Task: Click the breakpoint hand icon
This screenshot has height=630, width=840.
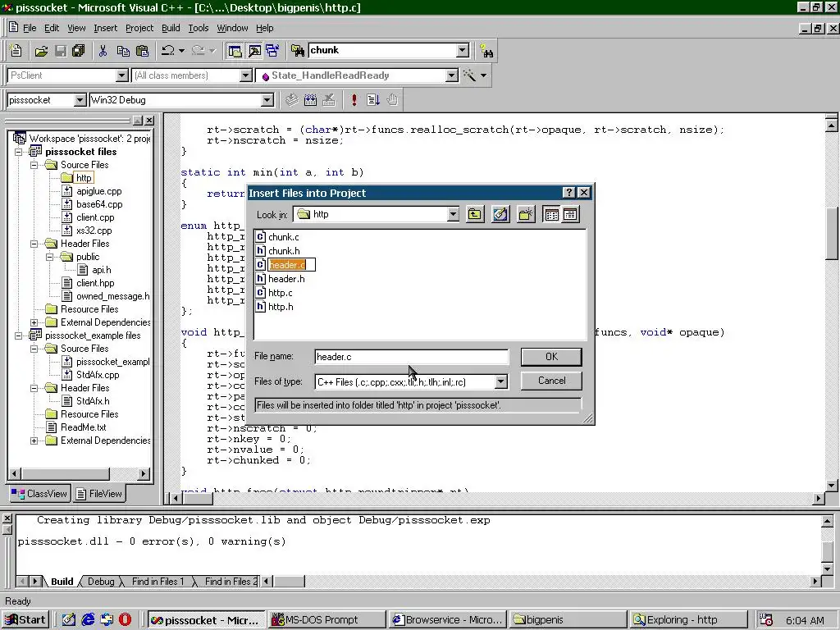Action: 393,99
